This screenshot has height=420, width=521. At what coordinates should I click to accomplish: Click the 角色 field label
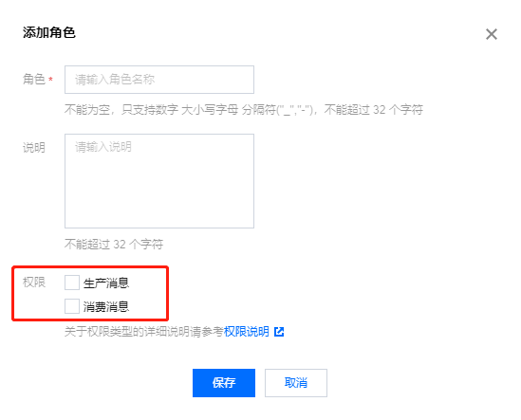pos(34,80)
